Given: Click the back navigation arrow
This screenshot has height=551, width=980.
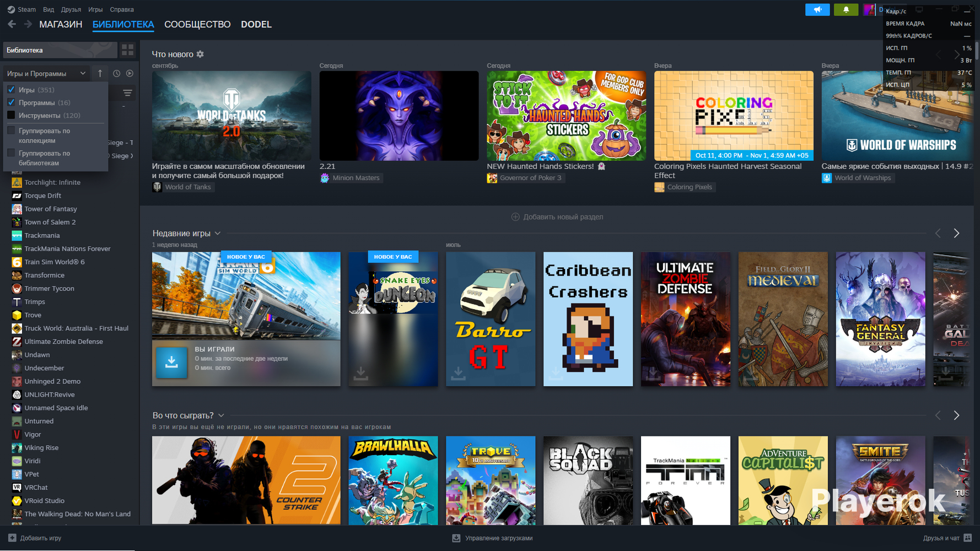Looking at the screenshot, I should point(12,24).
